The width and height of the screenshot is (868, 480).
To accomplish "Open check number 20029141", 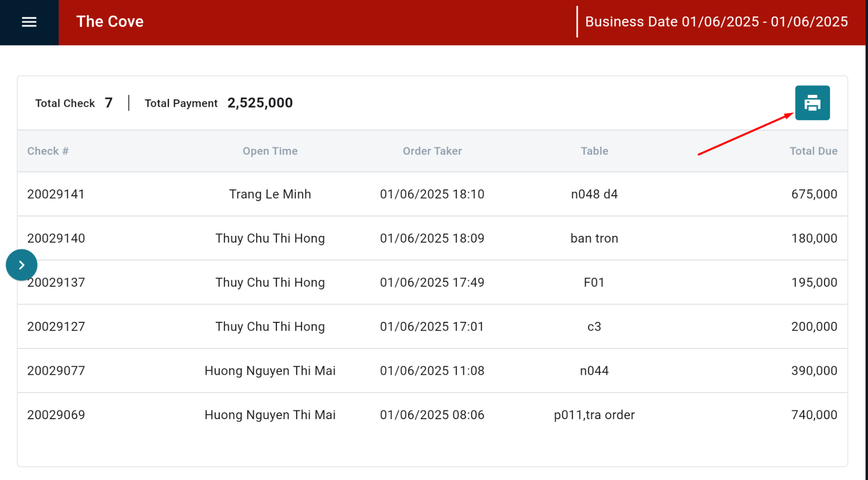I will point(56,194).
